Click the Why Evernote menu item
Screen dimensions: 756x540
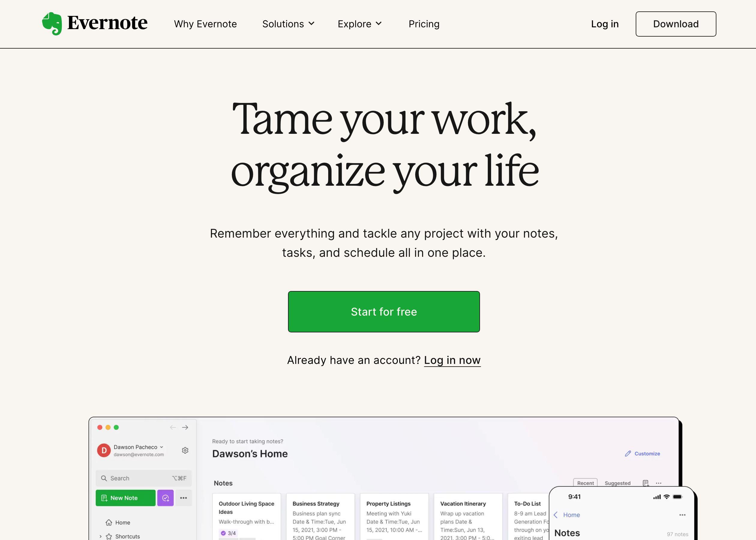[x=206, y=24]
